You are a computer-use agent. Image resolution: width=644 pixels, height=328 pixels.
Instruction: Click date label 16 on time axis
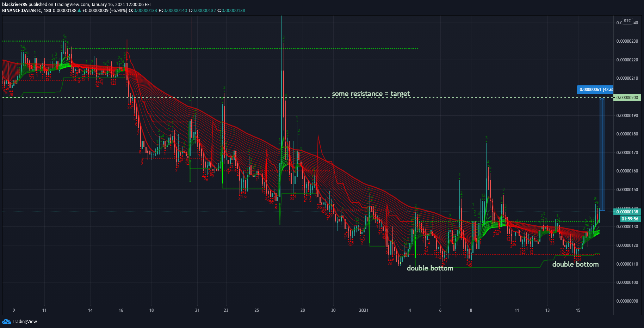[121, 310]
